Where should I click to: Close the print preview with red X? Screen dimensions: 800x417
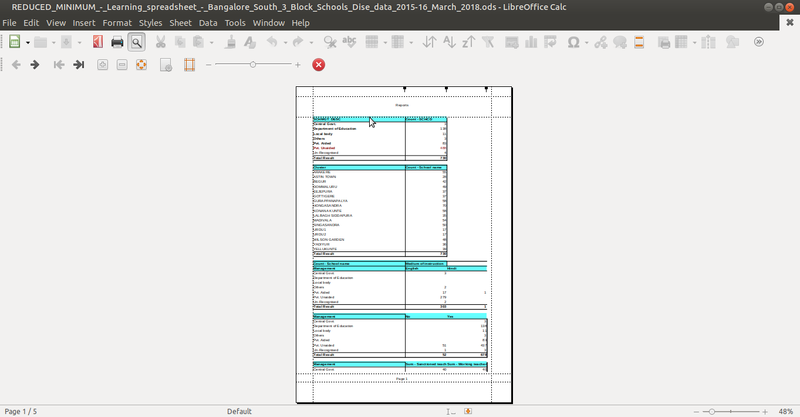coord(318,65)
